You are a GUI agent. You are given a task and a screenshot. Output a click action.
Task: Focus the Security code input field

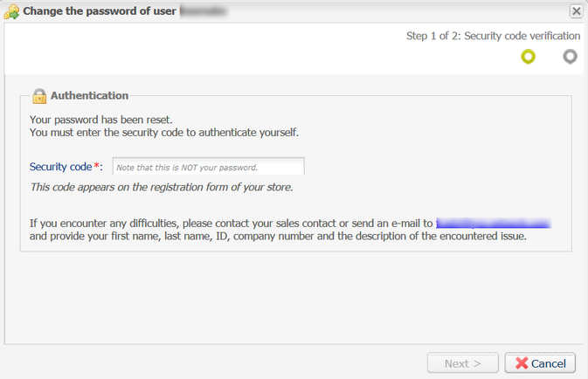208,167
